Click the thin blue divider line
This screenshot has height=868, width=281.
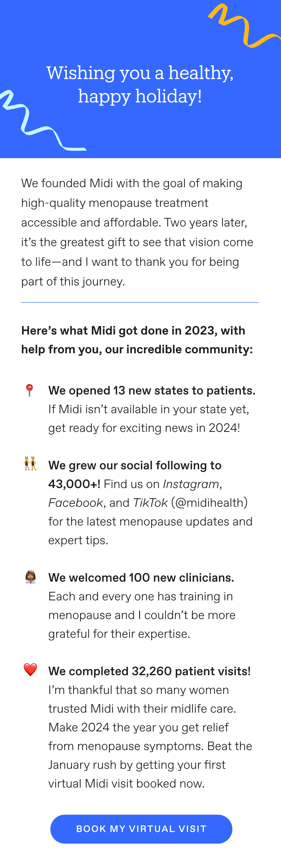140,303
